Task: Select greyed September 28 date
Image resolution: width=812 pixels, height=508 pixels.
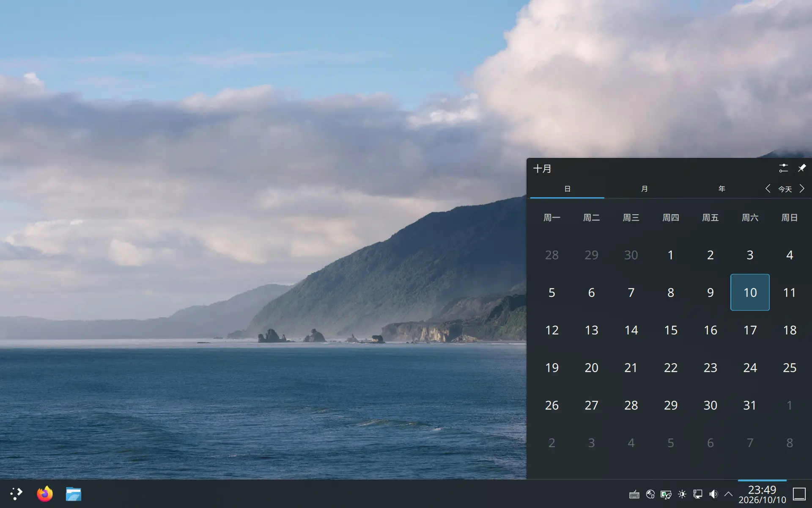Action: point(552,255)
